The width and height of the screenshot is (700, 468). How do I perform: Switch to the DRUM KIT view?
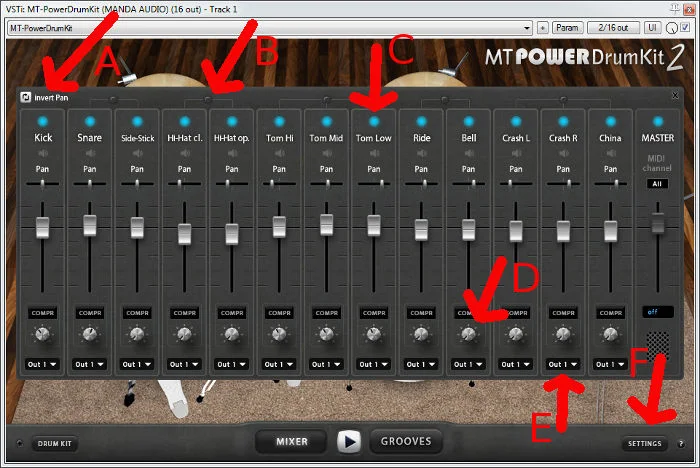pyautogui.click(x=54, y=443)
